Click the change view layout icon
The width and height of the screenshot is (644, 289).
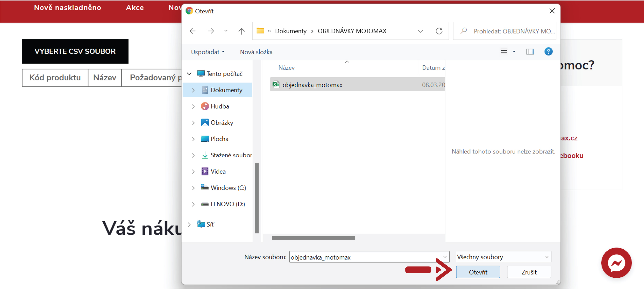point(504,51)
